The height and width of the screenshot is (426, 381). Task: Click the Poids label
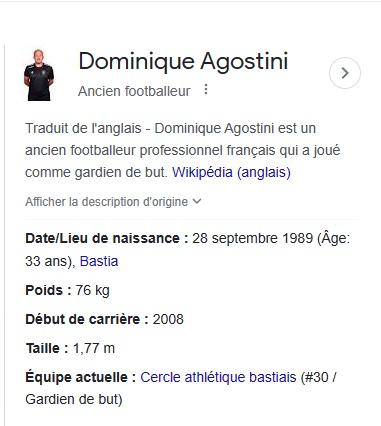pos(48,290)
